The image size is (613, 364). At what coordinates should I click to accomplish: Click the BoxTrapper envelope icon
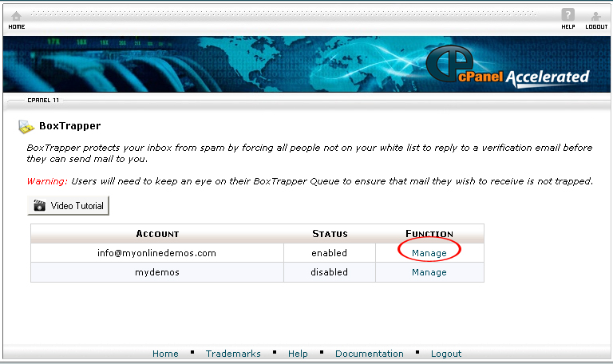tap(26, 127)
